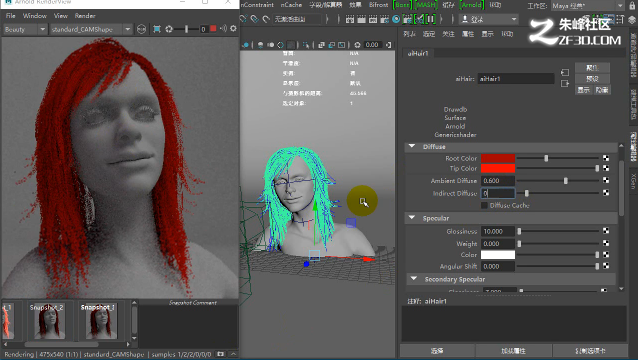The width and height of the screenshot is (638, 360).
Task: Collapse the Specular section
Action: point(412,218)
